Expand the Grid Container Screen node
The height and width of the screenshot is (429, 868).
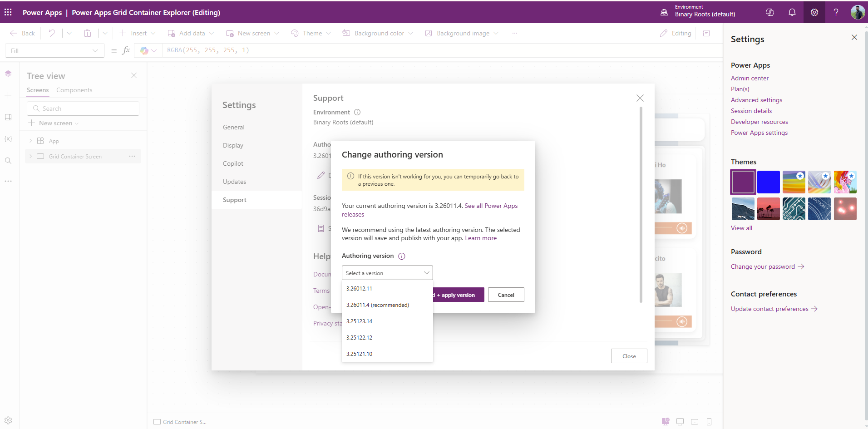pyautogui.click(x=30, y=156)
